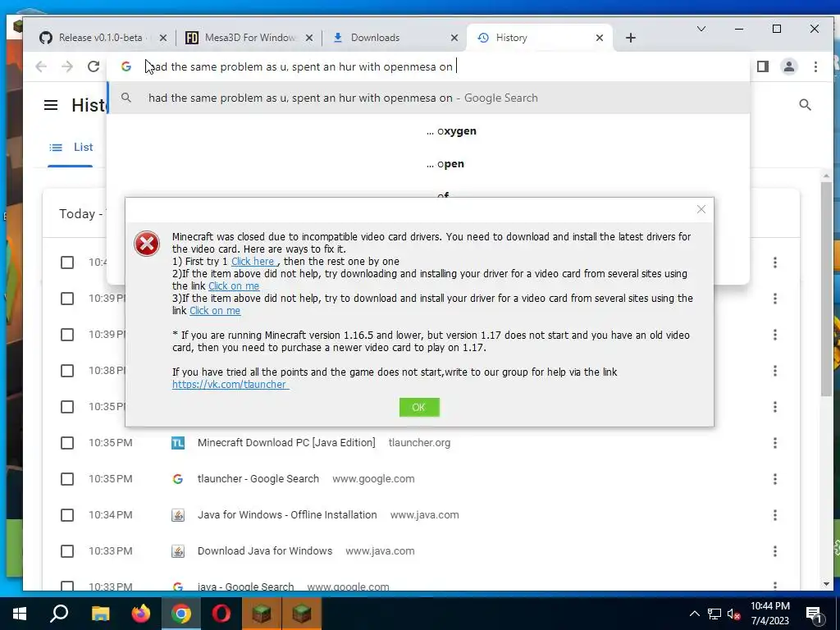
Task: Open the taskbar clock showing 10:44 PM
Action: (x=769, y=614)
